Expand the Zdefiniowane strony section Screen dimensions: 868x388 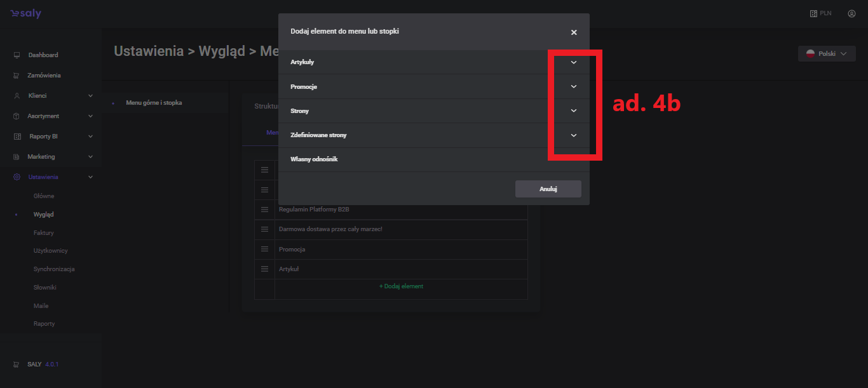point(573,135)
